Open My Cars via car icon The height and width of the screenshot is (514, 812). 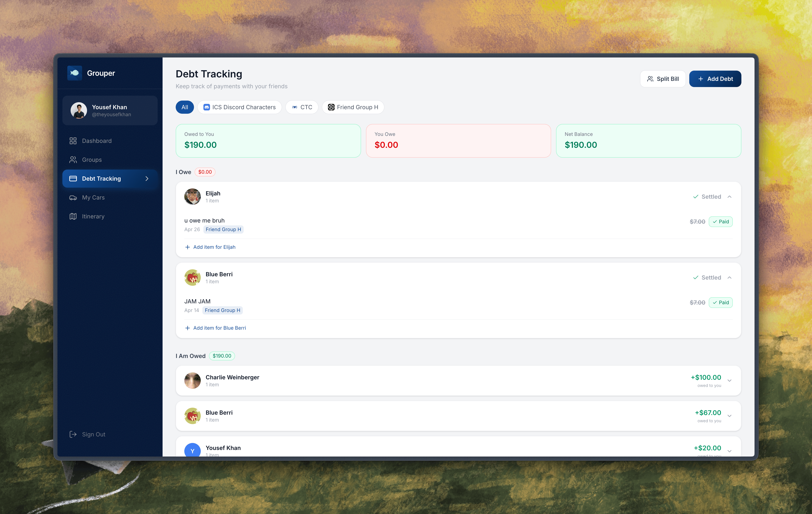73,197
